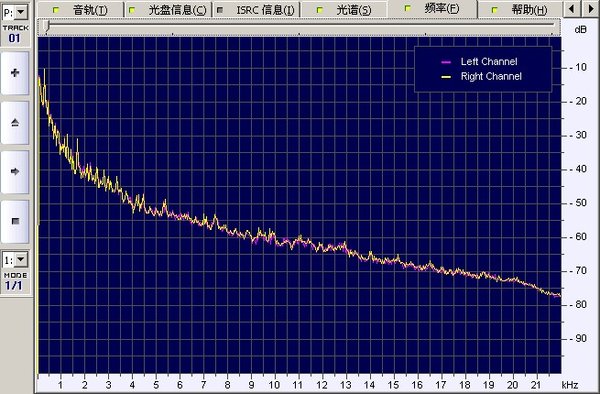Expand the 1: mode dropdown

(21, 260)
